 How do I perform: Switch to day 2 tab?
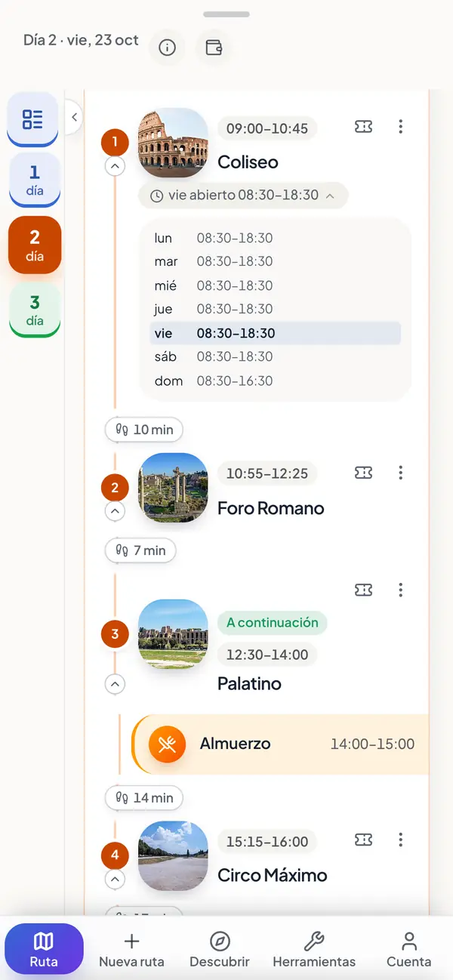[34, 245]
